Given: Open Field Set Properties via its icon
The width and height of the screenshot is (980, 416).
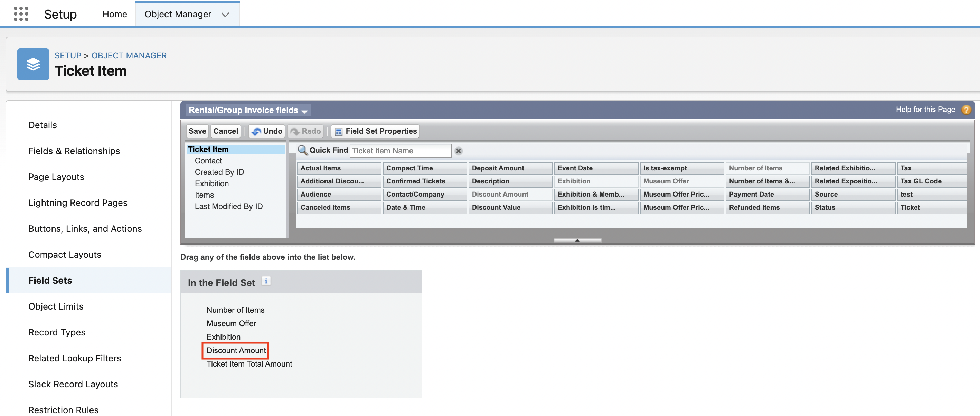Looking at the screenshot, I should click(x=338, y=131).
